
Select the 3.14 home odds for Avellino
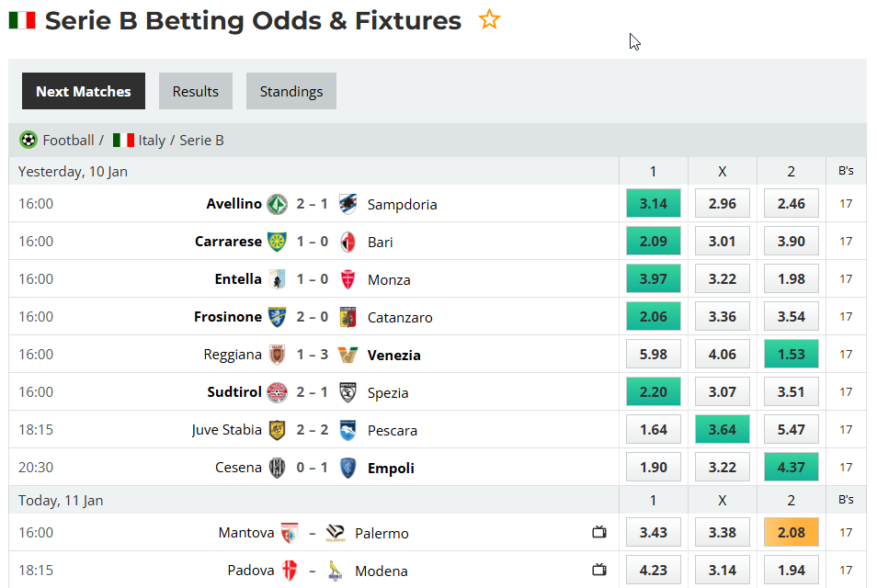pyautogui.click(x=653, y=203)
